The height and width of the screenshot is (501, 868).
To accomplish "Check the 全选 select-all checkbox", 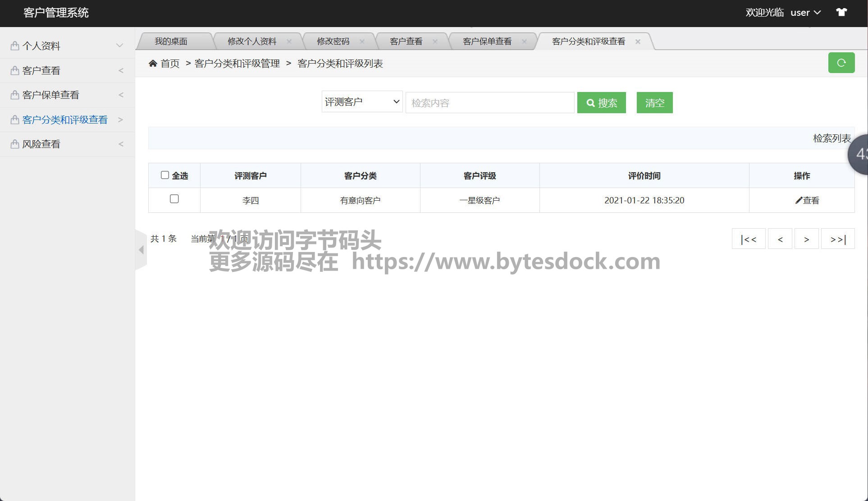I will 165,175.
